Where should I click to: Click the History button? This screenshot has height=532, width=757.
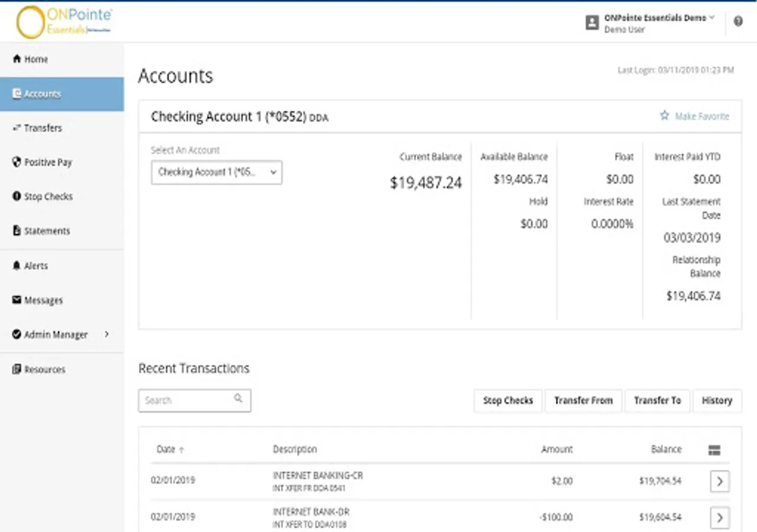tap(717, 400)
